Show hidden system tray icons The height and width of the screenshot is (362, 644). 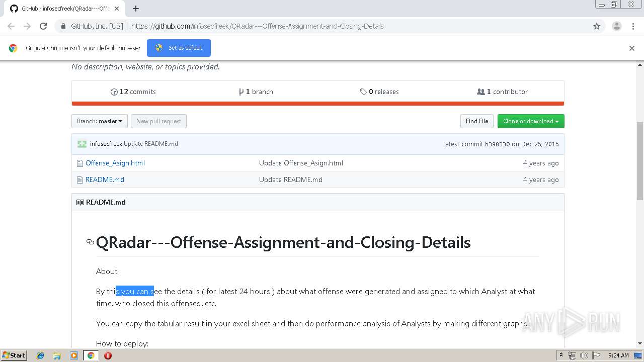click(561, 355)
